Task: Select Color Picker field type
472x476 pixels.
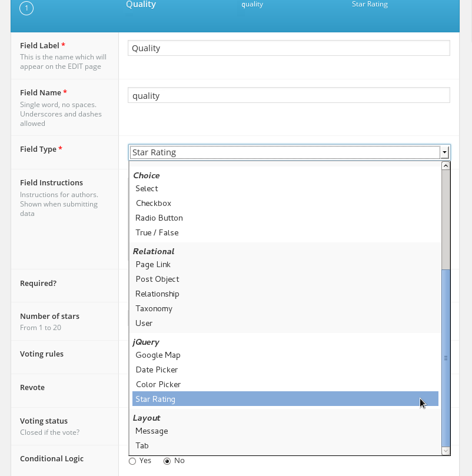Action: coord(158,385)
